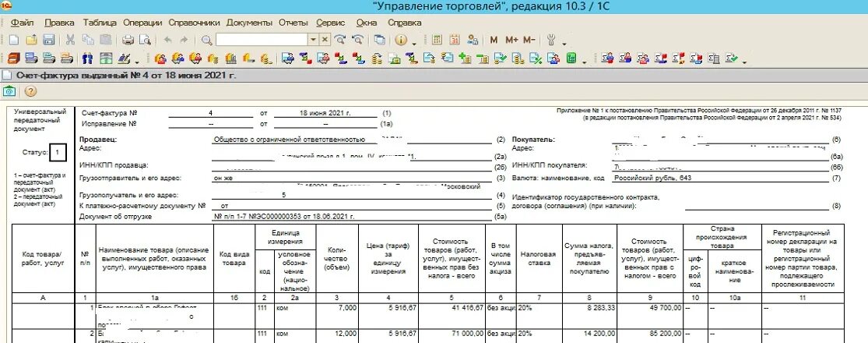Viewport: 868px width, 343px height.
Task: Expand dropdown arrow next to wrench icon
Action: [x=564, y=43]
